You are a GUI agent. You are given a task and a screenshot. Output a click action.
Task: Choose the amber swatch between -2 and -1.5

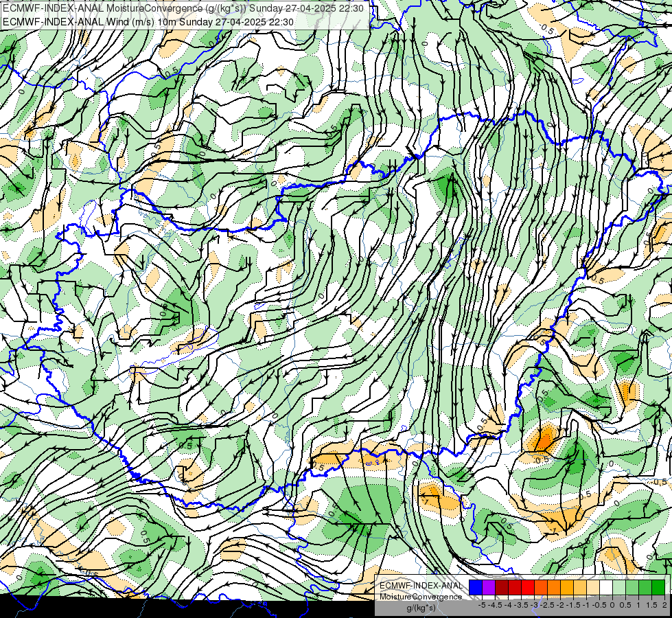click(x=567, y=587)
